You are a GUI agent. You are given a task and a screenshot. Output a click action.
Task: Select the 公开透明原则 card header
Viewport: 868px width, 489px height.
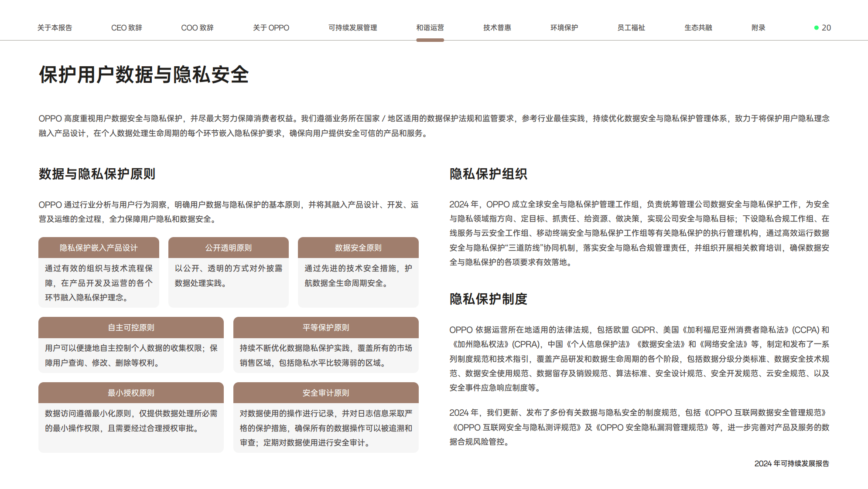pos(229,248)
